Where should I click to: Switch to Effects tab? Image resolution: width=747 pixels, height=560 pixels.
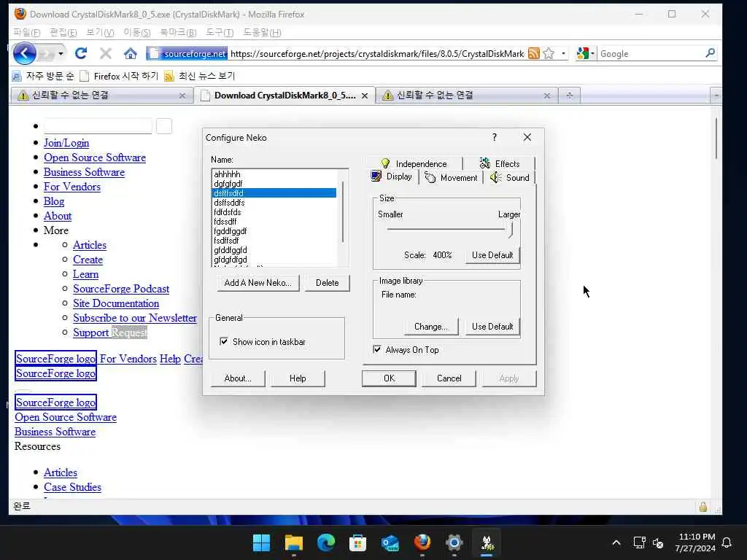(499, 163)
